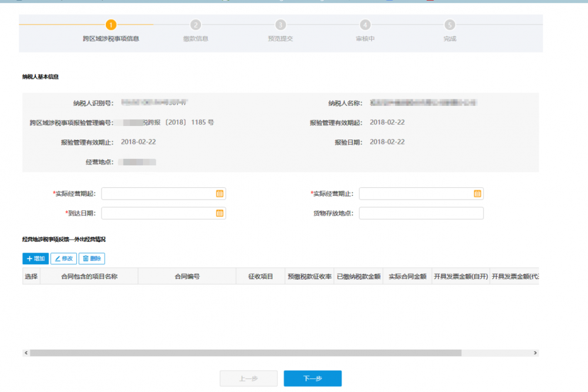This screenshot has height=392, width=588.
Task: Click step 3 circle 预览提交
Action: (x=280, y=25)
